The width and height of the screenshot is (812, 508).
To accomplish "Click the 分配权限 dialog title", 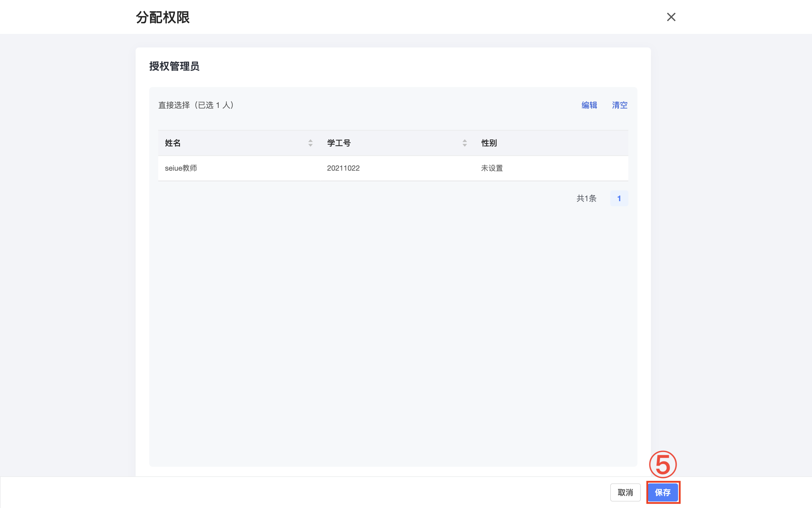I will click(x=163, y=17).
